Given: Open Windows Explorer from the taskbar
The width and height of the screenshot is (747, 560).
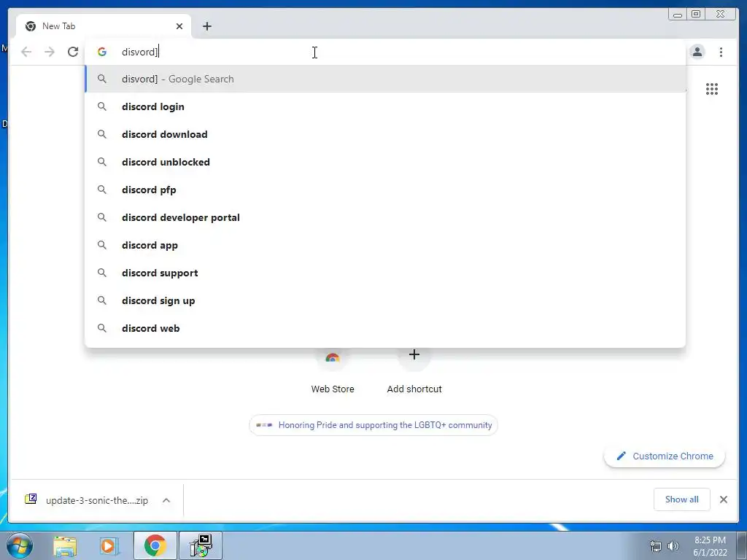Looking at the screenshot, I should [65, 545].
